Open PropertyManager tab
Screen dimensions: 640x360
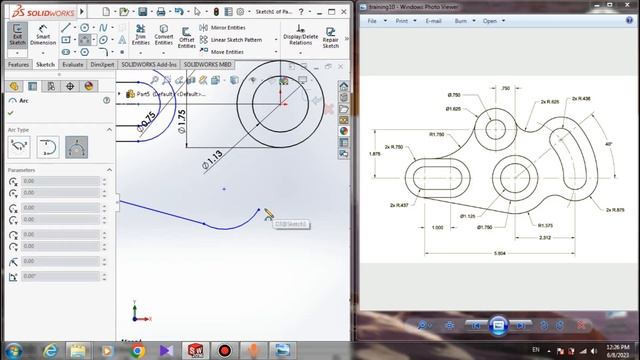32,86
